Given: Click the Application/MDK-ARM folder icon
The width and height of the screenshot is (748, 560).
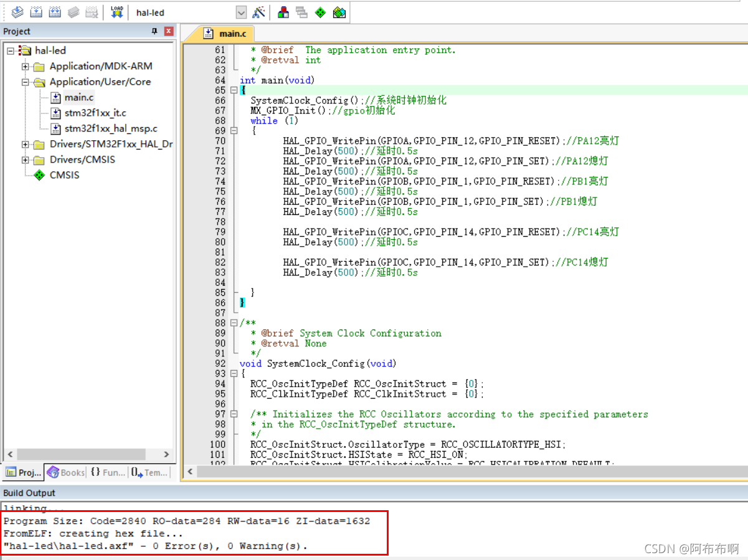Looking at the screenshot, I should (39, 67).
